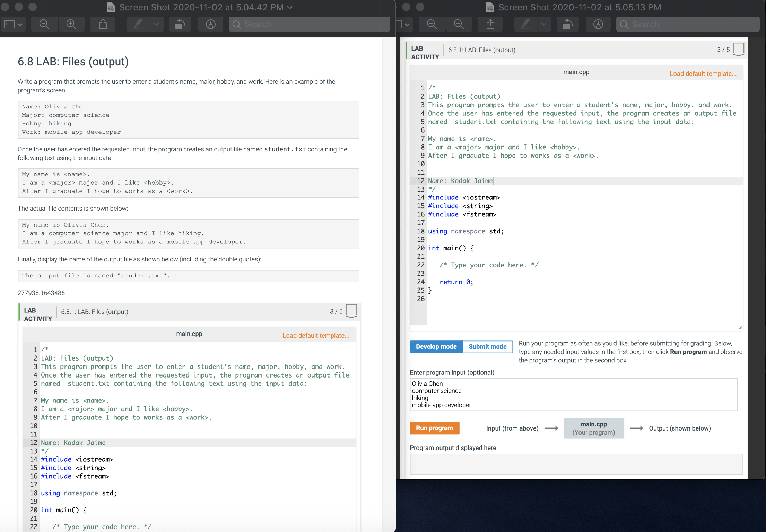Switch to Develop mode
766x532 pixels.
pos(436,347)
